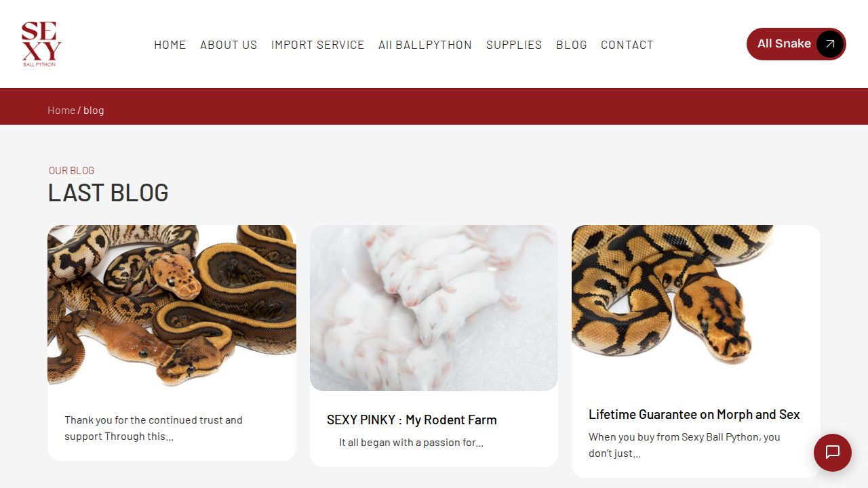Open the yellow ball python blog image
This screenshot has width=868, height=488.
click(696, 295)
